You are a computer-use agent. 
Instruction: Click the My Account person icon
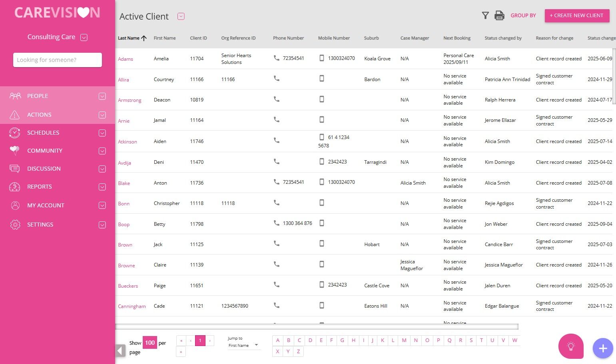click(x=15, y=205)
